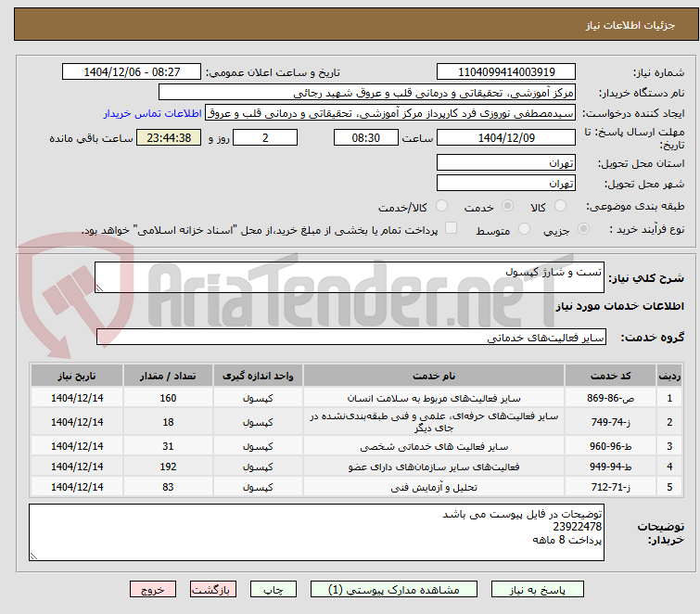Click the resize handle of description box
Screen dimensions: 700x614
pyautogui.click(x=99, y=288)
